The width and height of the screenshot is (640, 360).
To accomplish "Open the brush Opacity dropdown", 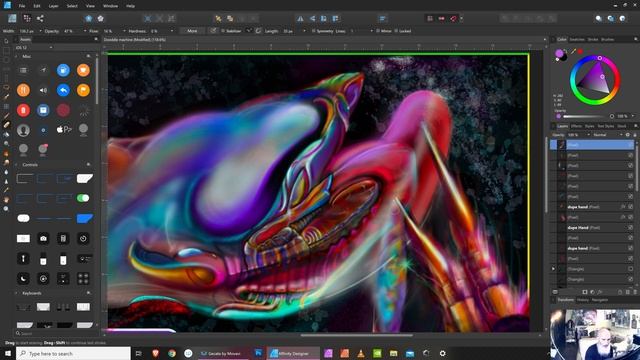I will tap(85, 31).
